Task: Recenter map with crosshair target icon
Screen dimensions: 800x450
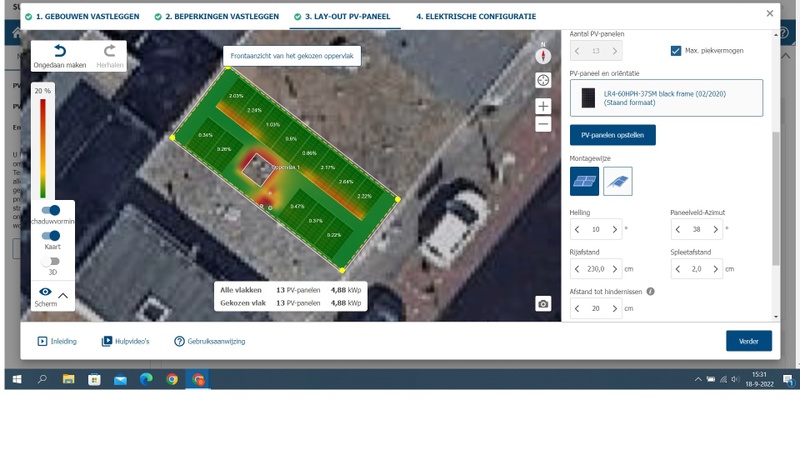Action: (543, 80)
